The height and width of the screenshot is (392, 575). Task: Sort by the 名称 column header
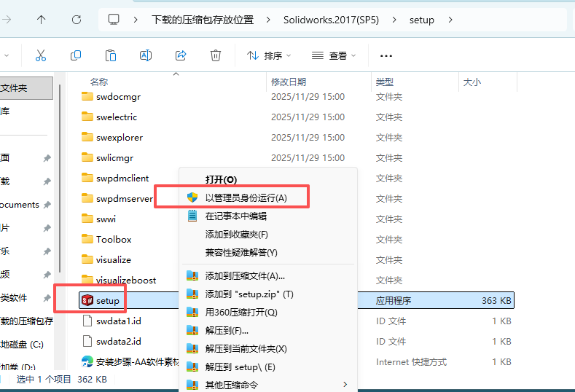coord(99,82)
